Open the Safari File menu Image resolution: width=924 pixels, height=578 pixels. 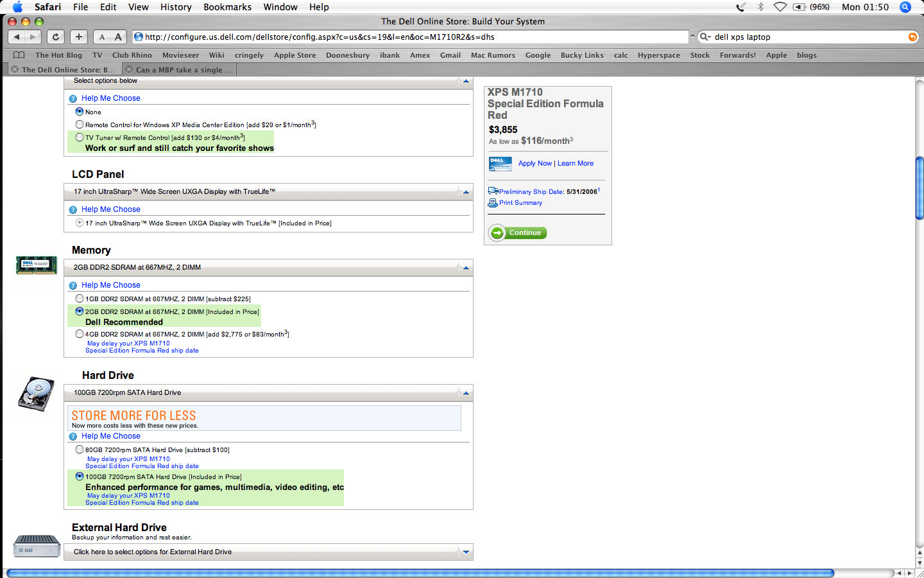coord(81,7)
